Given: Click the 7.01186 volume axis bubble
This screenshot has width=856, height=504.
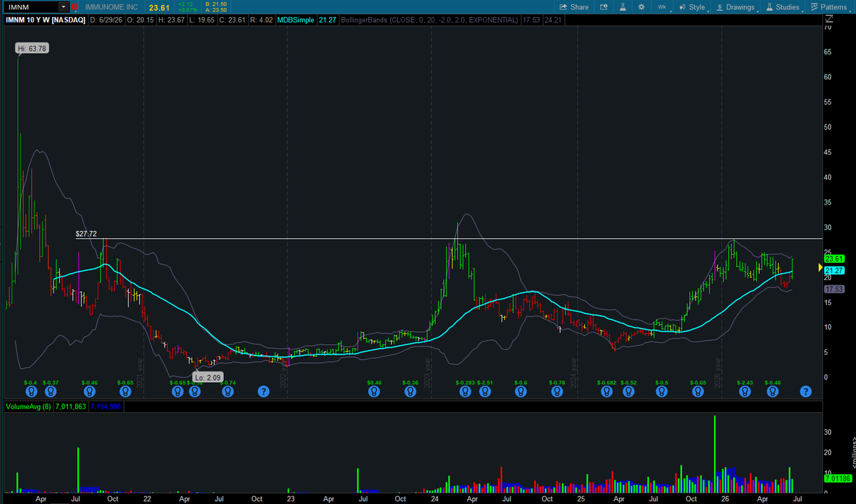Looking at the screenshot, I should [x=837, y=479].
